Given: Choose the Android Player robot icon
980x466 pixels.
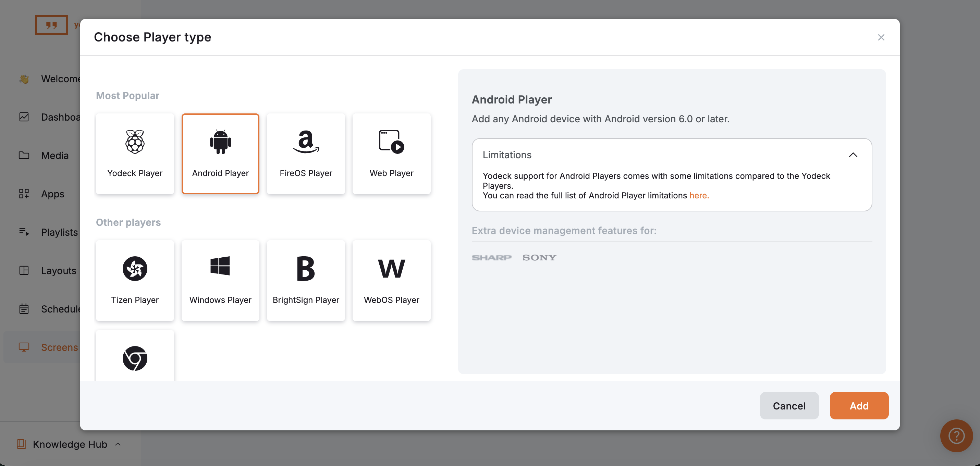Looking at the screenshot, I should tap(220, 142).
